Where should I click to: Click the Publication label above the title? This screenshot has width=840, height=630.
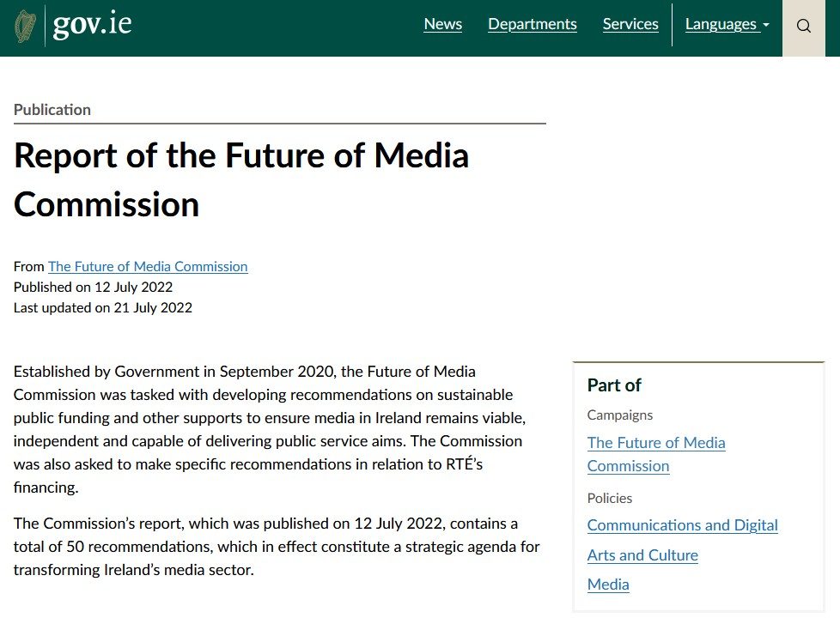click(52, 109)
